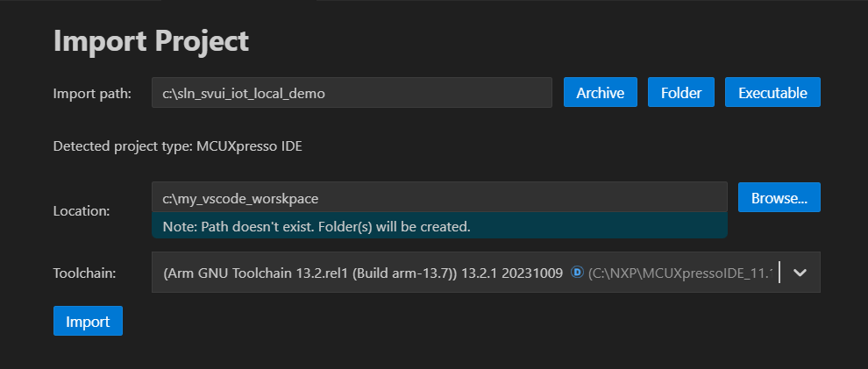Click the blue default 'D' toolchain badge

coord(577,273)
